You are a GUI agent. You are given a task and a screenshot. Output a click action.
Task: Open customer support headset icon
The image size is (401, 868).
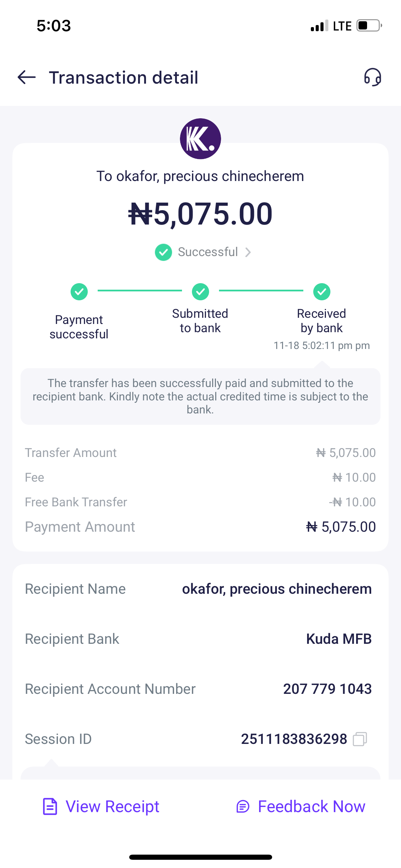(x=373, y=77)
